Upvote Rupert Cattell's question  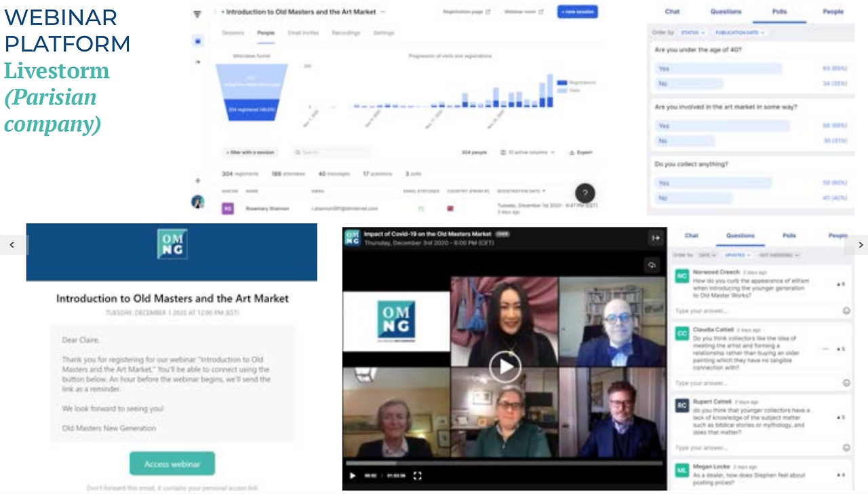(841, 417)
